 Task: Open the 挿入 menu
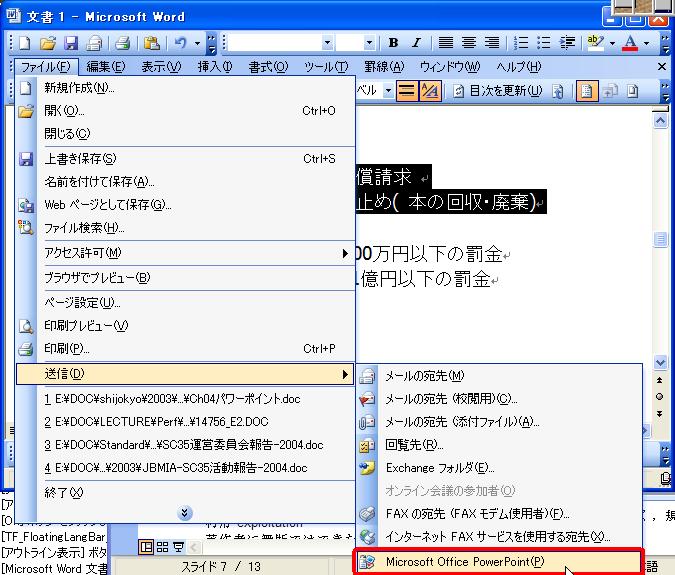215,67
